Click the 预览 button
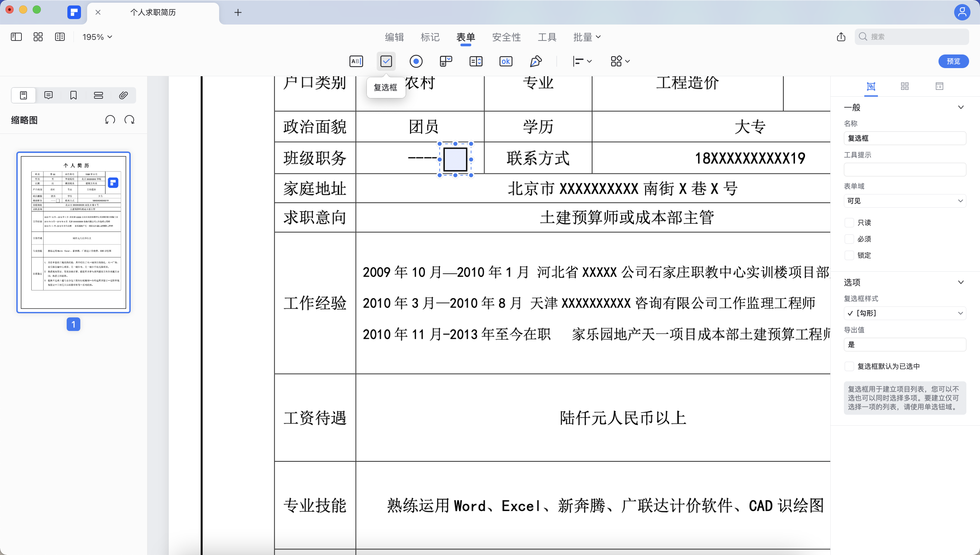980x555 pixels. coord(953,61)
